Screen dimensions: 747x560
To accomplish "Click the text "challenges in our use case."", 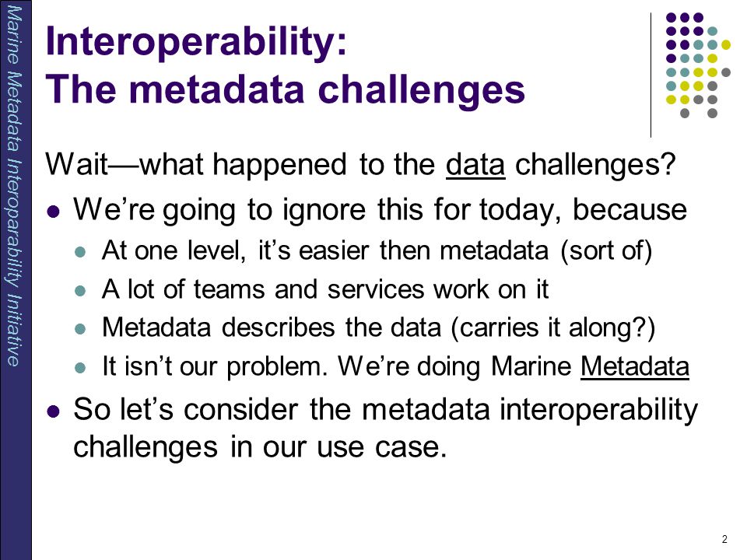I will point(260,446).
